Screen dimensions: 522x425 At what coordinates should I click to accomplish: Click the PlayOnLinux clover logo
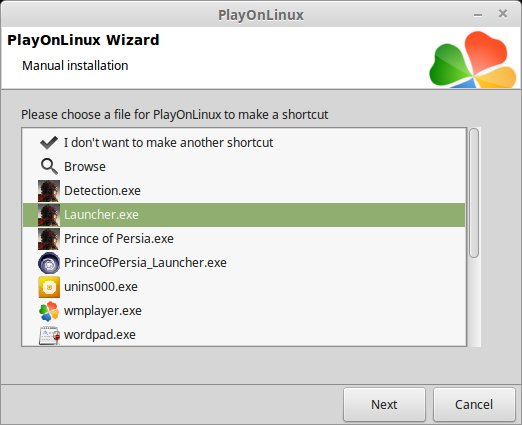click(x=473, y=60)
